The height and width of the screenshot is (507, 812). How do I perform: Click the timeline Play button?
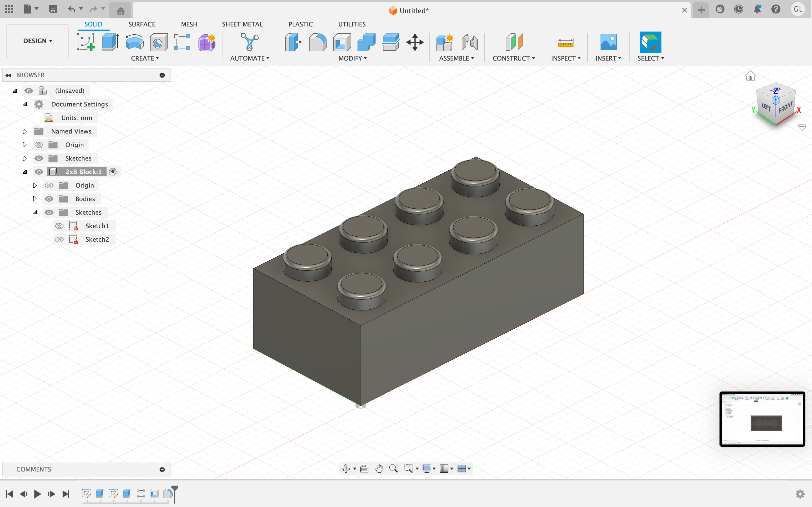pyautogui.click(x=37, y=494)
